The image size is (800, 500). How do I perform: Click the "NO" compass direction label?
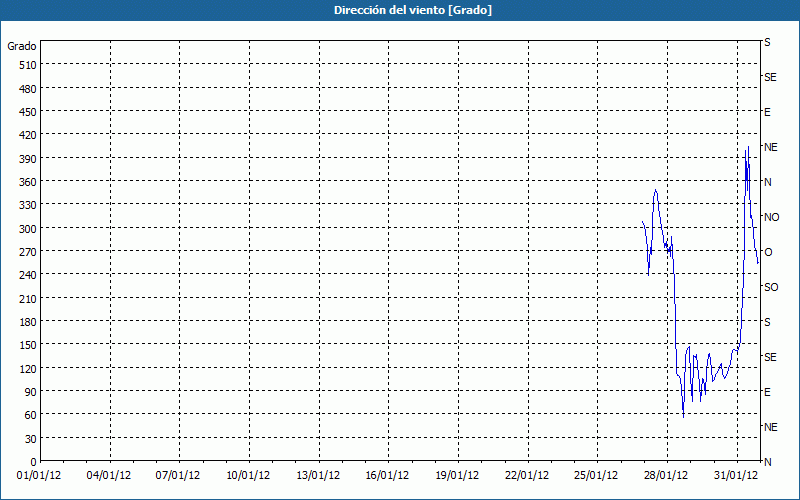(771, 217)
